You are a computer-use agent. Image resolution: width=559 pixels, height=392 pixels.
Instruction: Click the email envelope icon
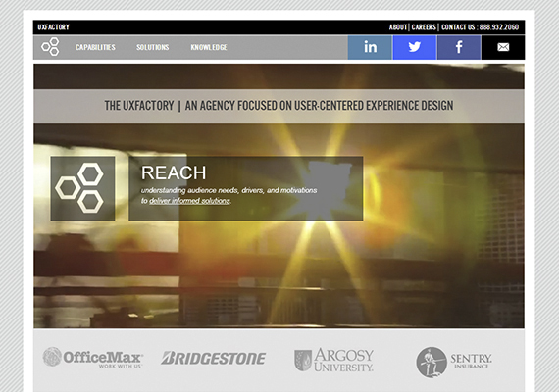click(x=503, y=47)
